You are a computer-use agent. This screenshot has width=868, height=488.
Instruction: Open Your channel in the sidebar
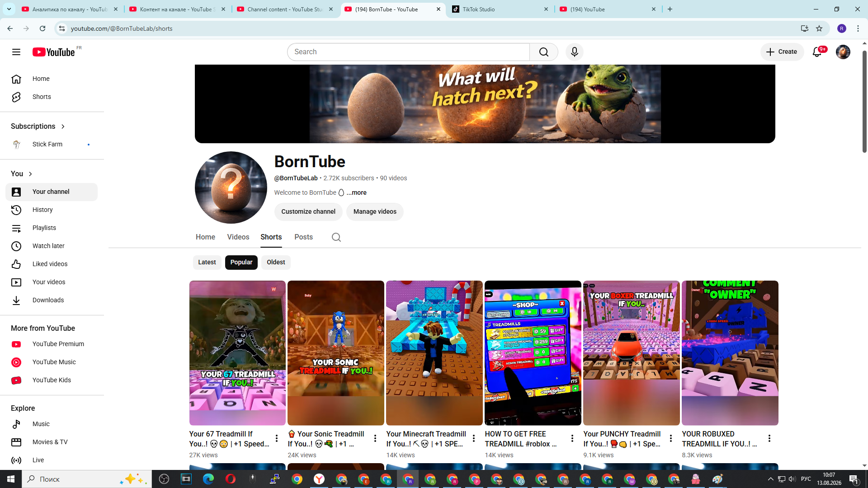52,192
